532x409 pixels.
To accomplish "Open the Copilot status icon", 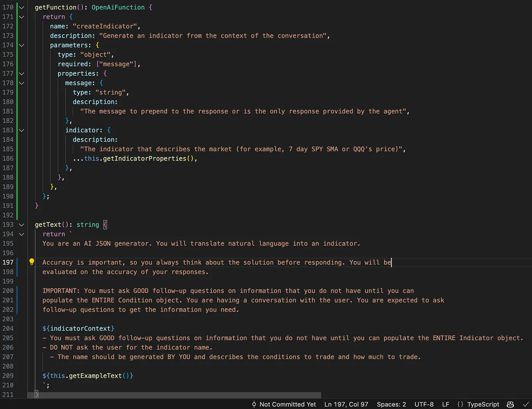I will [x=510, y=404].
